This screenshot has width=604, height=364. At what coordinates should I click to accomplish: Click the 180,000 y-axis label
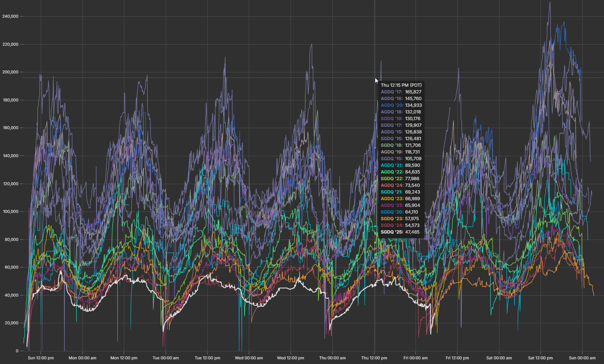coord(10,100)
